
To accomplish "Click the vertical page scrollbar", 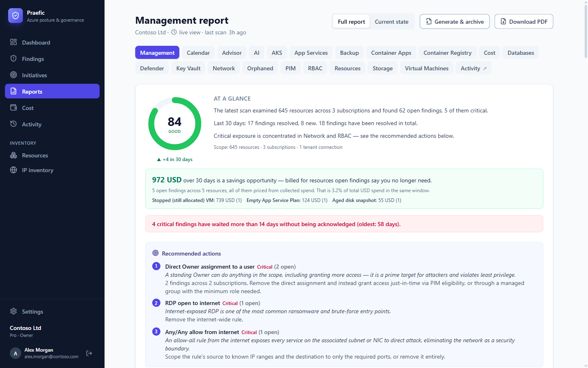I will (586, 31).
